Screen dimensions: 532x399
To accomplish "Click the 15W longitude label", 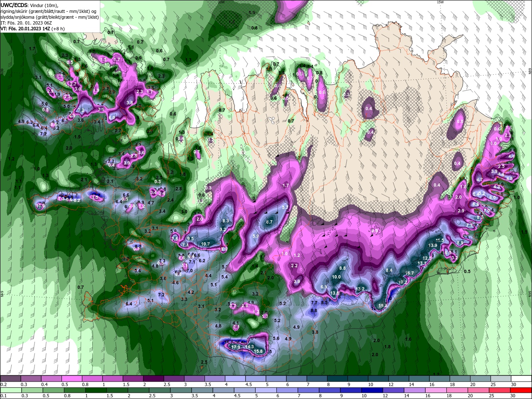I will tap(440, 2).
